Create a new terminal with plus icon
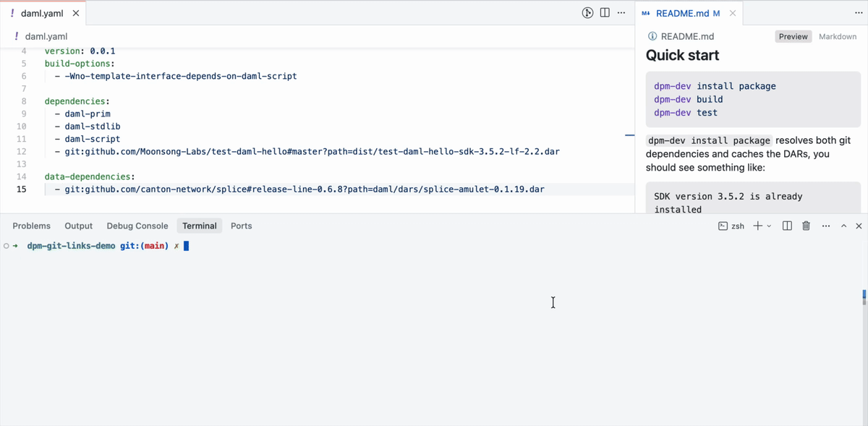 pyautogui.click(x=757, y=226)
